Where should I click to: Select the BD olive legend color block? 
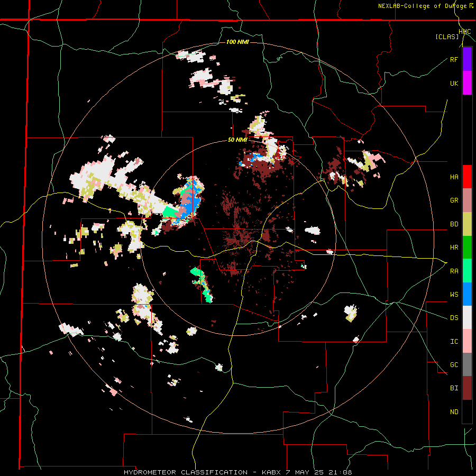pyautogui.click(x=467, y=224)
